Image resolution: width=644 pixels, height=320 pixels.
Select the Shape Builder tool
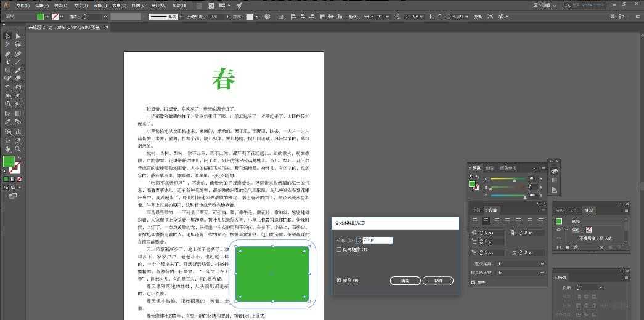click(7, 104)
